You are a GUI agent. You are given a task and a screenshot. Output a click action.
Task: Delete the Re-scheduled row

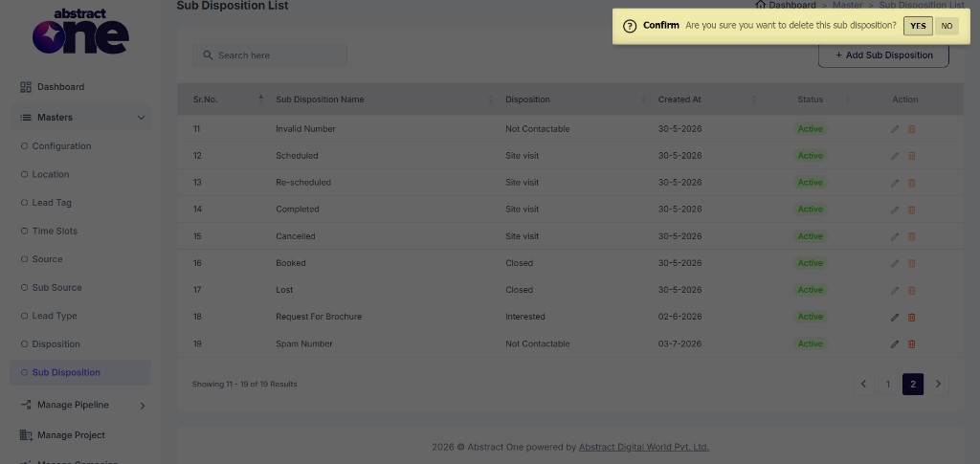click(x=911, y=183)
